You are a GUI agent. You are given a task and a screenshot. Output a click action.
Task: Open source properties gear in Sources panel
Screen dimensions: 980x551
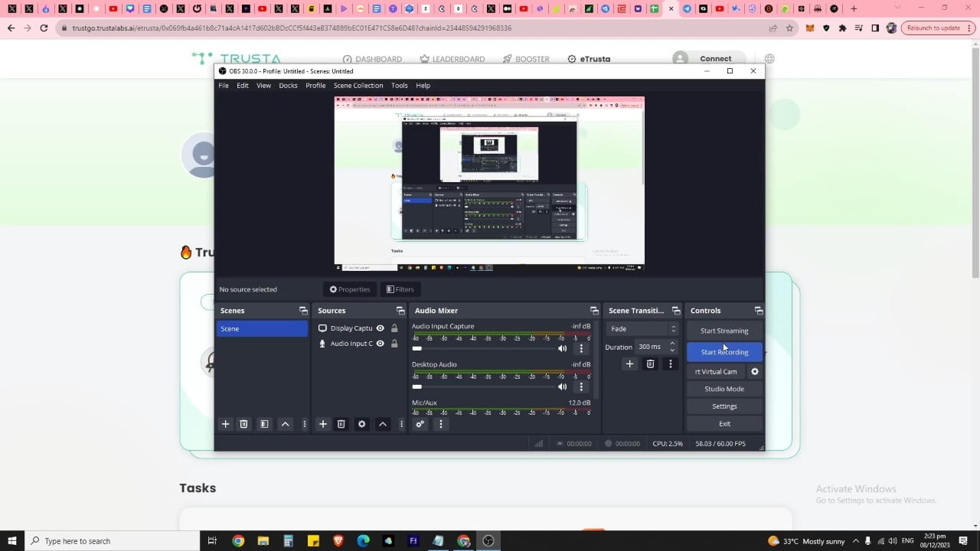361,424
